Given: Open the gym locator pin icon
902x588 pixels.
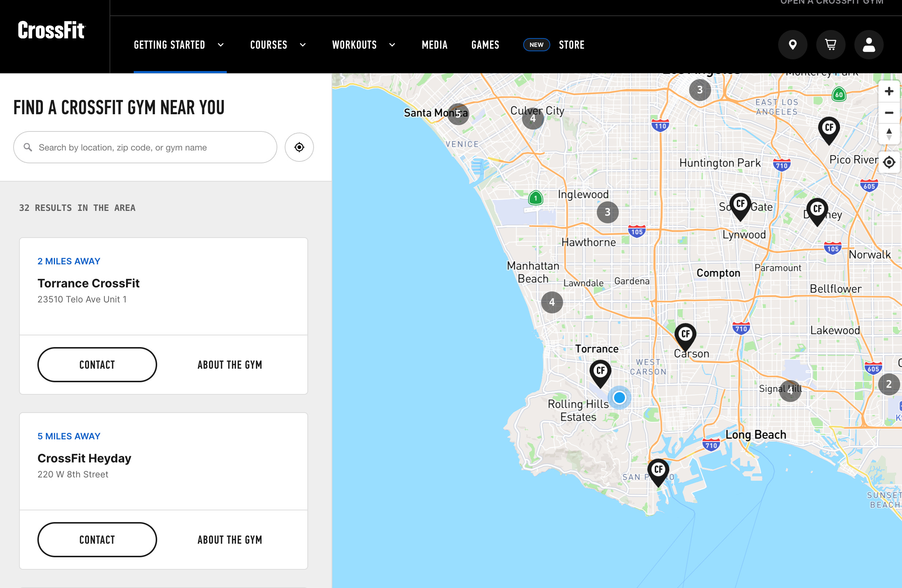Looking at the screenshot, I should point(792,45).
